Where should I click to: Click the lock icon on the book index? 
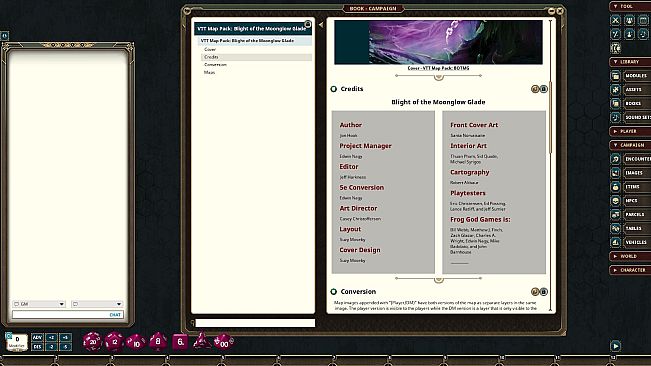point(308,24)
